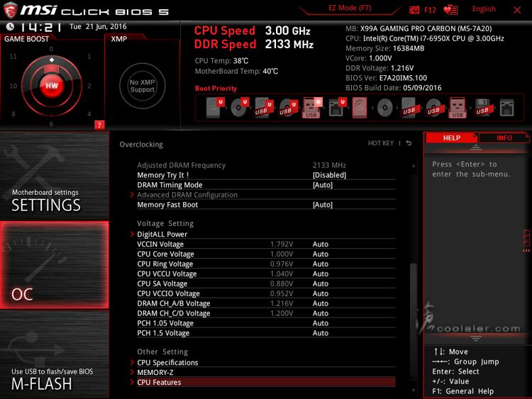Switch to the HELP tab
Screen dimensions: 532x399
[452, 138]
